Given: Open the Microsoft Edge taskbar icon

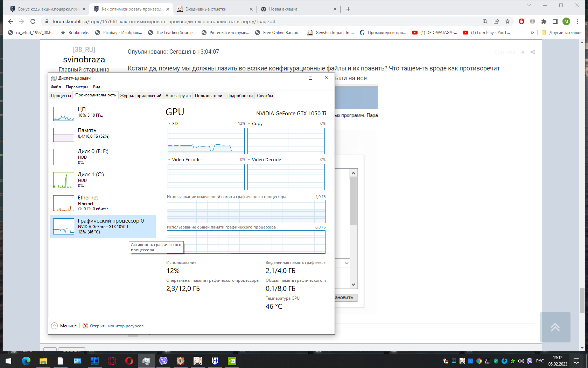Looking at the screenshot, I should pos(26,361).
